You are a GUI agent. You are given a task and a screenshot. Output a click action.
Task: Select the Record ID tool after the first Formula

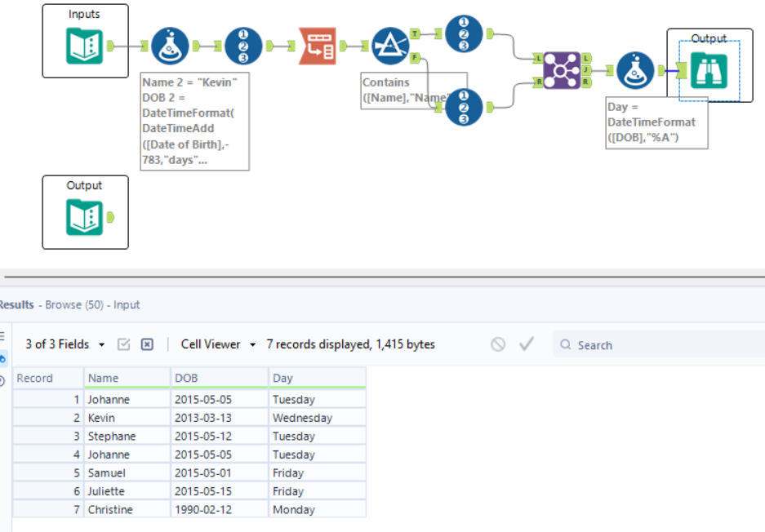click(243, 47)
